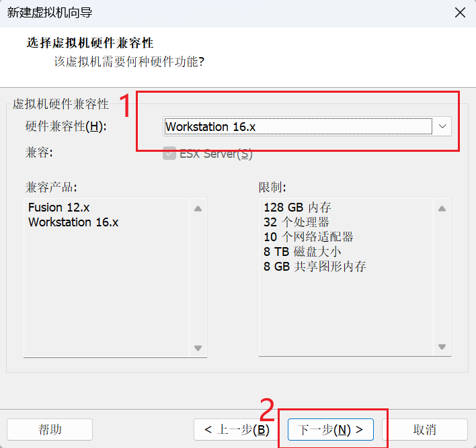Select Fusion 12.x in compatible products
This screenshot has height=448, width=476.
point(59,208)
